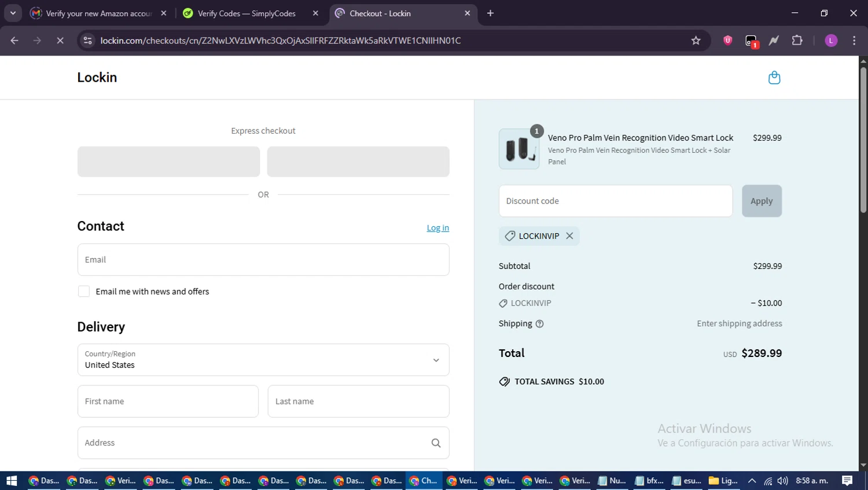Click the Discount code input field
The width and height of the screenshot is (868, 490).
[x=616, y=201]
